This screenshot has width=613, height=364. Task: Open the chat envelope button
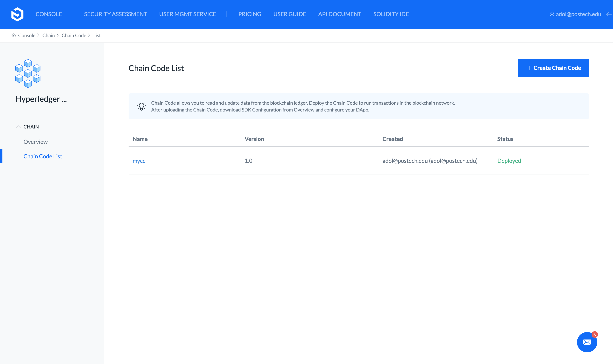click(587, 342)
